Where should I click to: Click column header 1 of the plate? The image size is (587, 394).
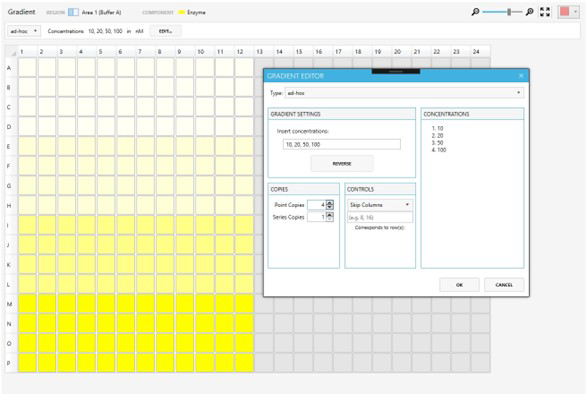coord(27,52)
